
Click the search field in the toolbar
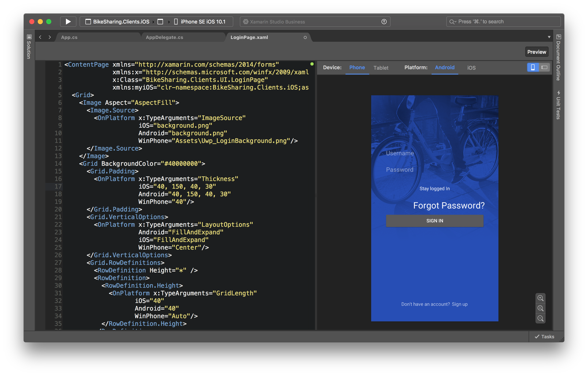pos(503,22)
